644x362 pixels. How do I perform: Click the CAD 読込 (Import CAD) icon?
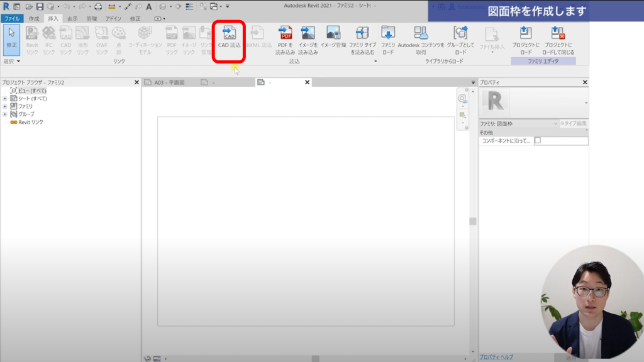tap(229, 34)
